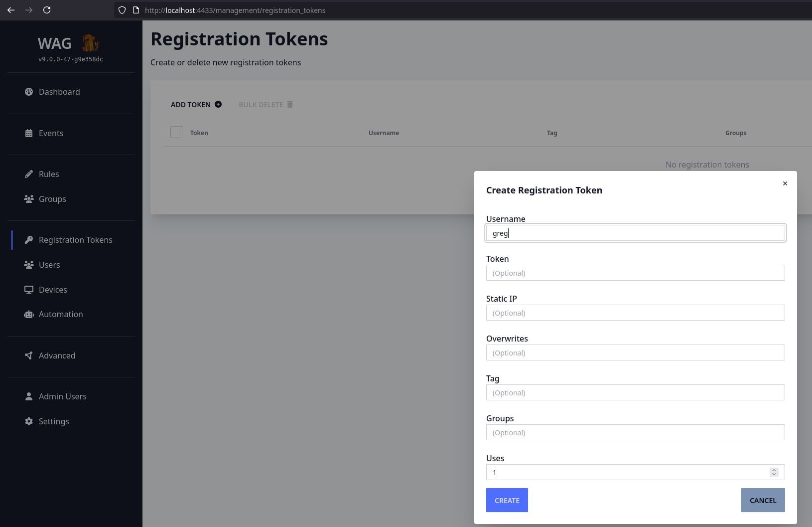This screenshot has height=527, width=812.
Task: Reload the page with the refresh icon
Action: [x=47, y=10]
